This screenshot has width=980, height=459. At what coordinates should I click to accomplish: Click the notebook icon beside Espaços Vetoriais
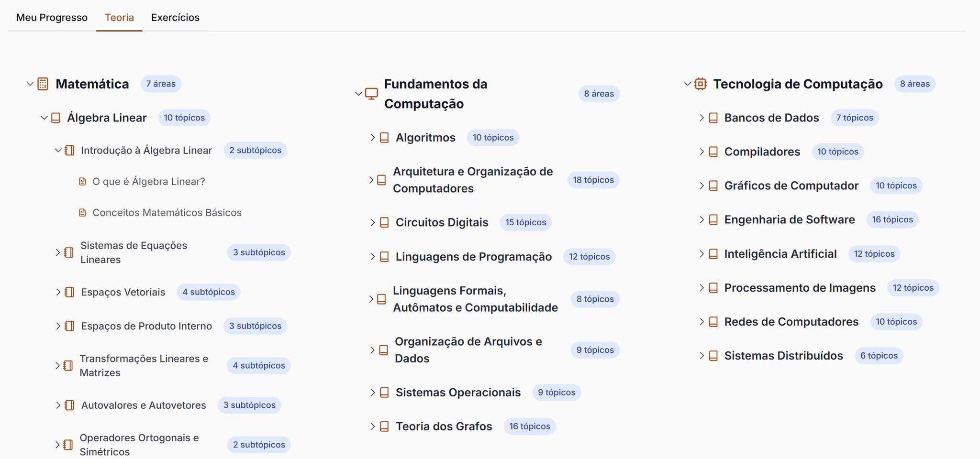pyautogui.click(x=69, y=292)
